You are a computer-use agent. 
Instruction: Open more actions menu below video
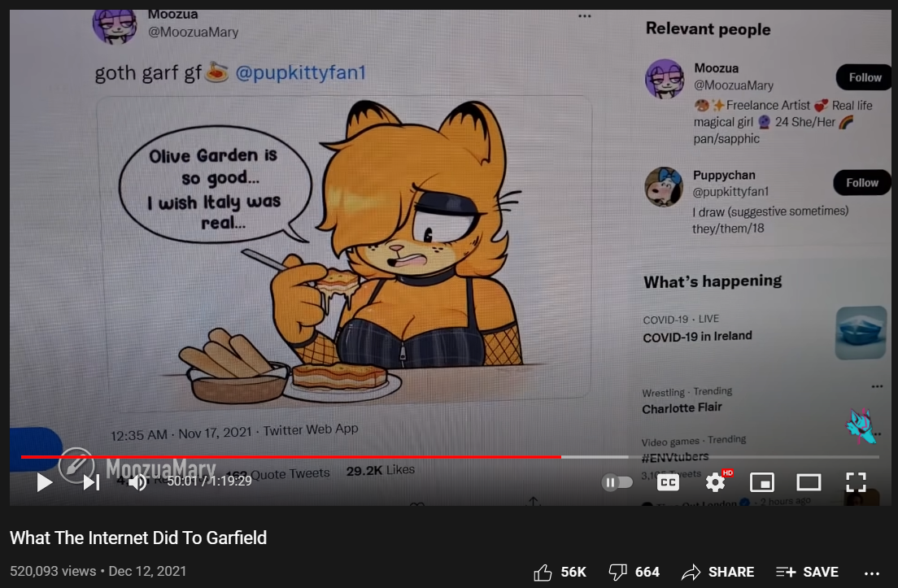[x=872, y=573]
